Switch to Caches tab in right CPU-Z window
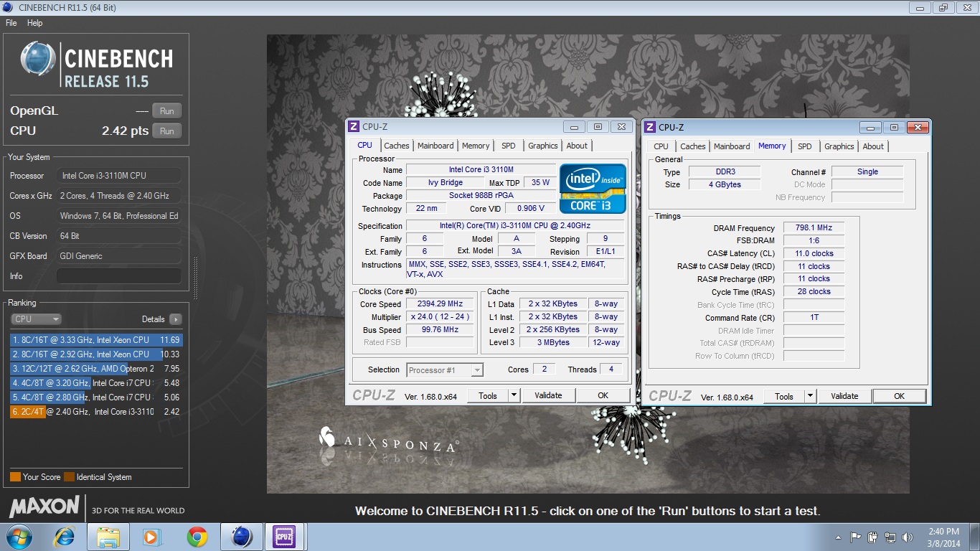The width and height of the screenshot is (980, 551). point(693,146)
